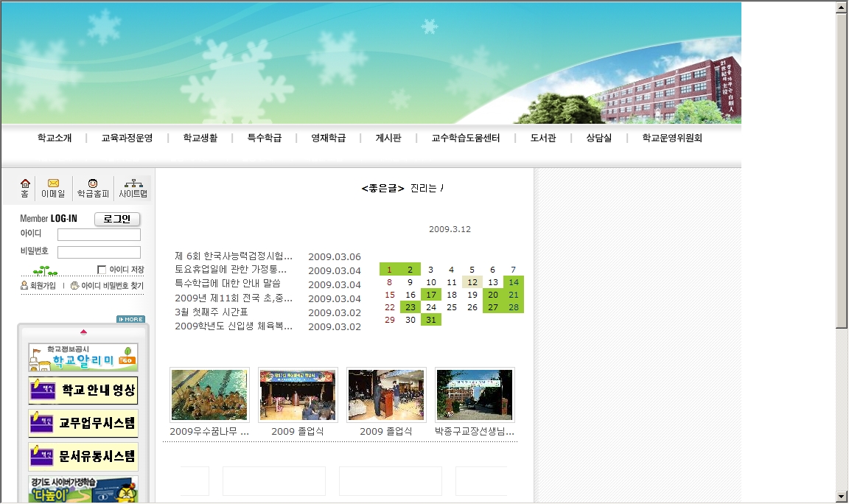Select calendar date 17
Image resolution: width=849 pixels, height=504 pixels.
[431, 295]
